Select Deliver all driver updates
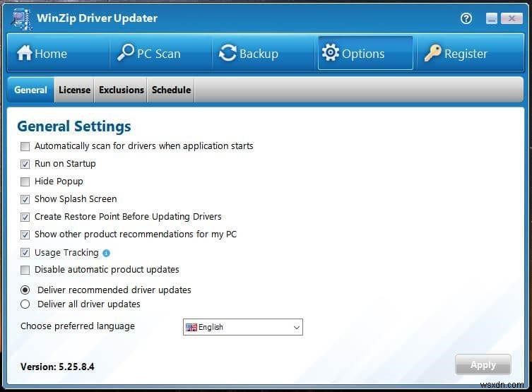The width and height of the screenshot is (532, 392). point(25,304)
